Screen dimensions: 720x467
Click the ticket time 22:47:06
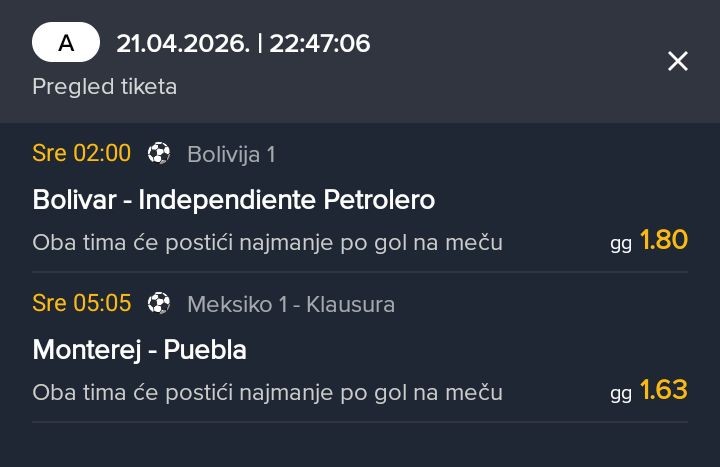(x=320, y=43)
